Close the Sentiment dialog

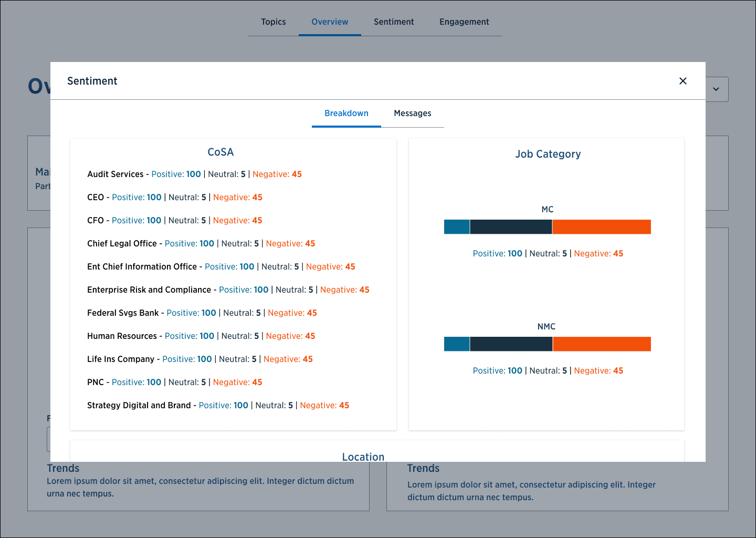point(682,81)
